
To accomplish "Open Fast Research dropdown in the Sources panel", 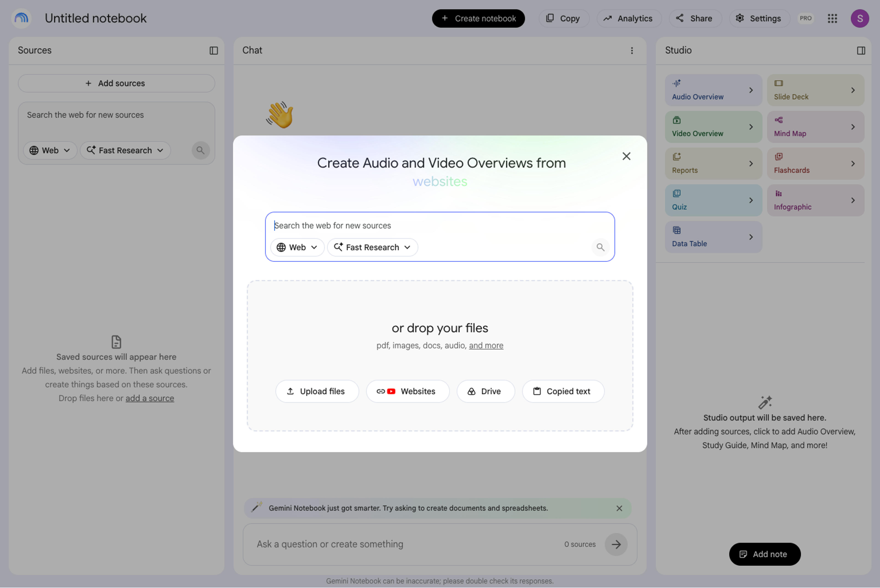I will coord(125,150).
